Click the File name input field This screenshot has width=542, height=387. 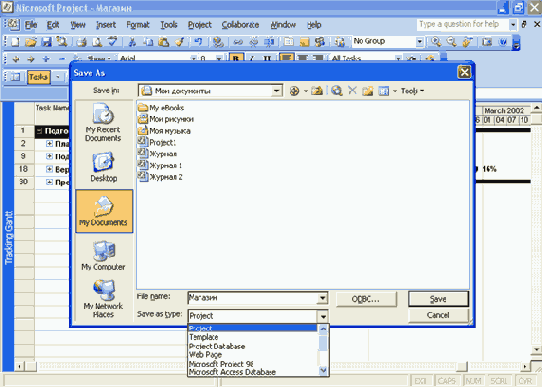(253, 298)
